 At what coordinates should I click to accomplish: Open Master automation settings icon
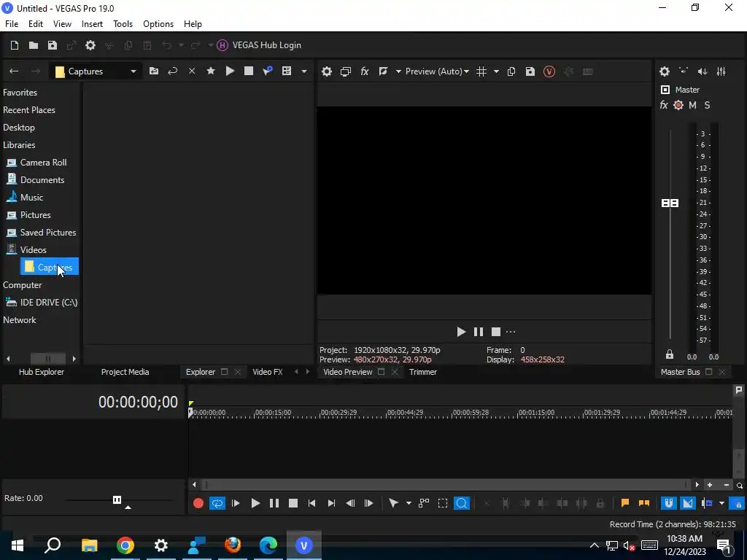(678, 105)
